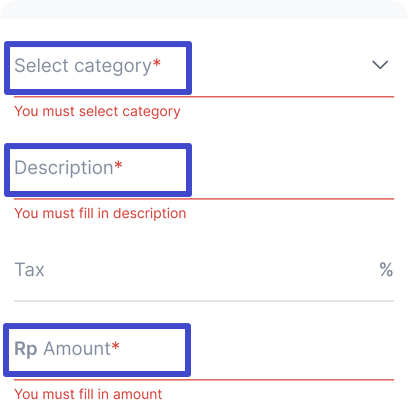Image resolution: width=408 pixels, height=417 pixels.
Task: Click the 'Tax' label text
Action: pyautogui.click(x=29, y=270)
